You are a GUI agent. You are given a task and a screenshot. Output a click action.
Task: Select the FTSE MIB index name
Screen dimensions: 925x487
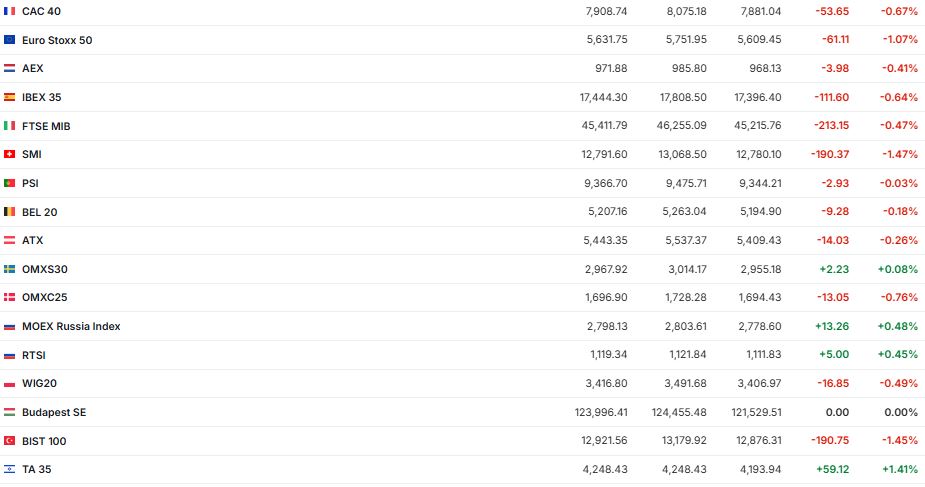(46, 126)
